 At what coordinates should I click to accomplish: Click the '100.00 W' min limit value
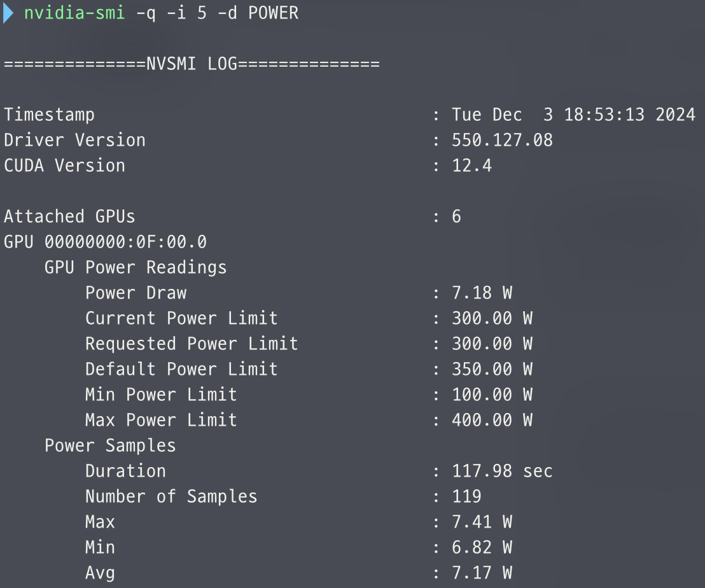(492, 395)
